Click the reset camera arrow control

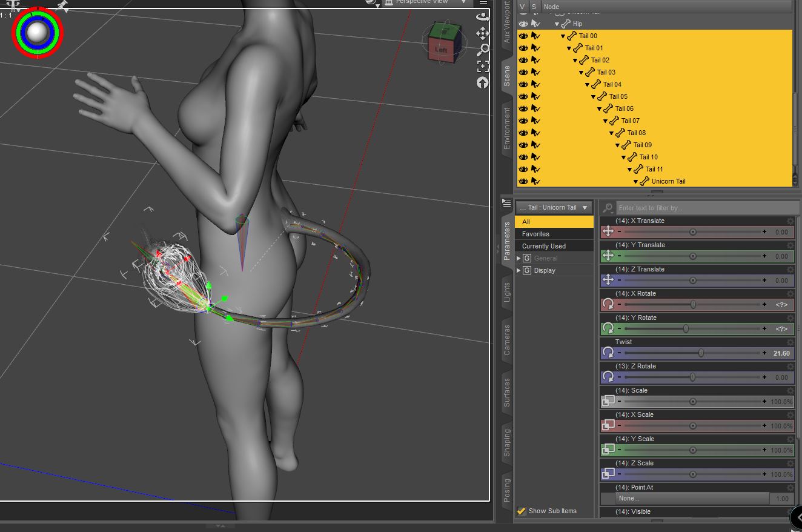click(x=483, y=82)
